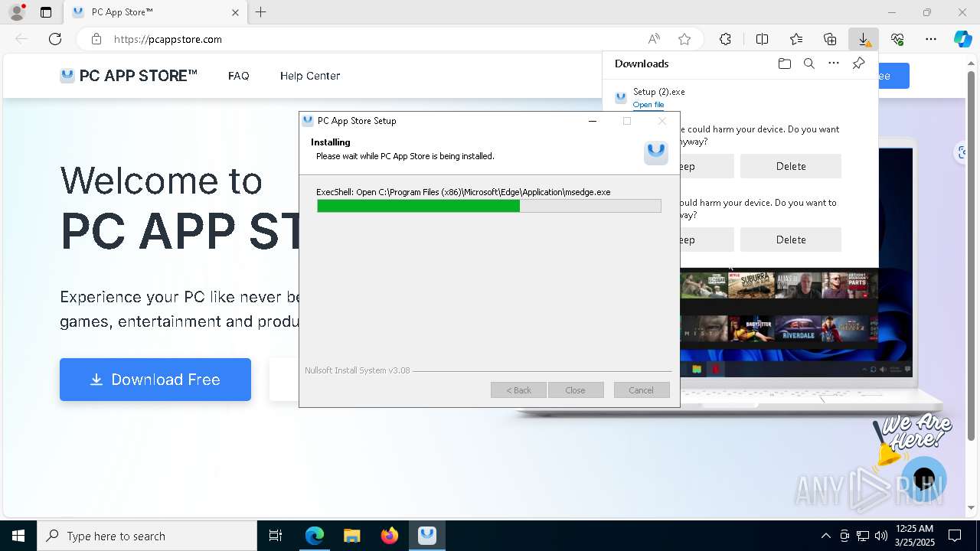Open a new browser tab
This screenshot has height=551, width=980.
pyautogui.click(x=260, y=12)
